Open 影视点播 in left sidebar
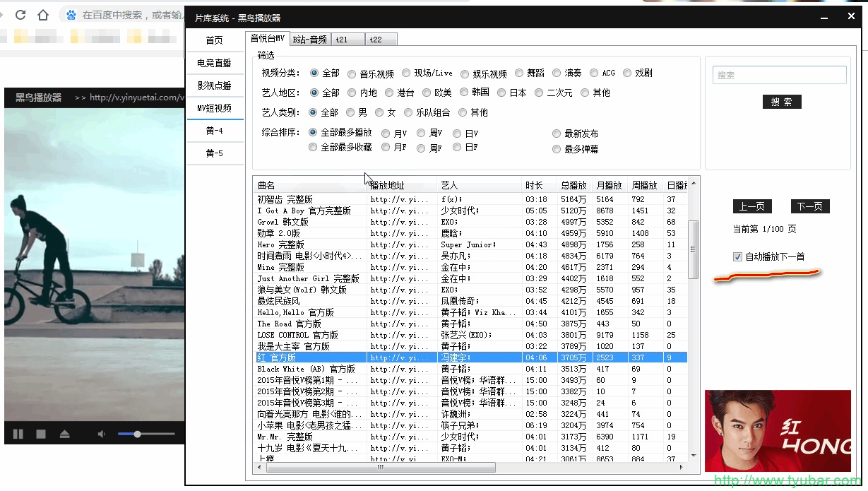 pos(214,85)
